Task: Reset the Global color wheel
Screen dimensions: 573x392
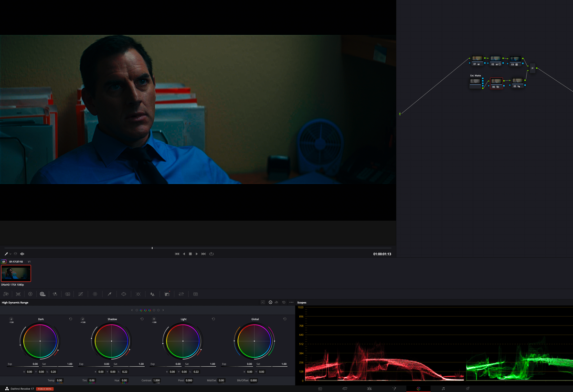Action: pyautogui.click(x=285, y=319)
